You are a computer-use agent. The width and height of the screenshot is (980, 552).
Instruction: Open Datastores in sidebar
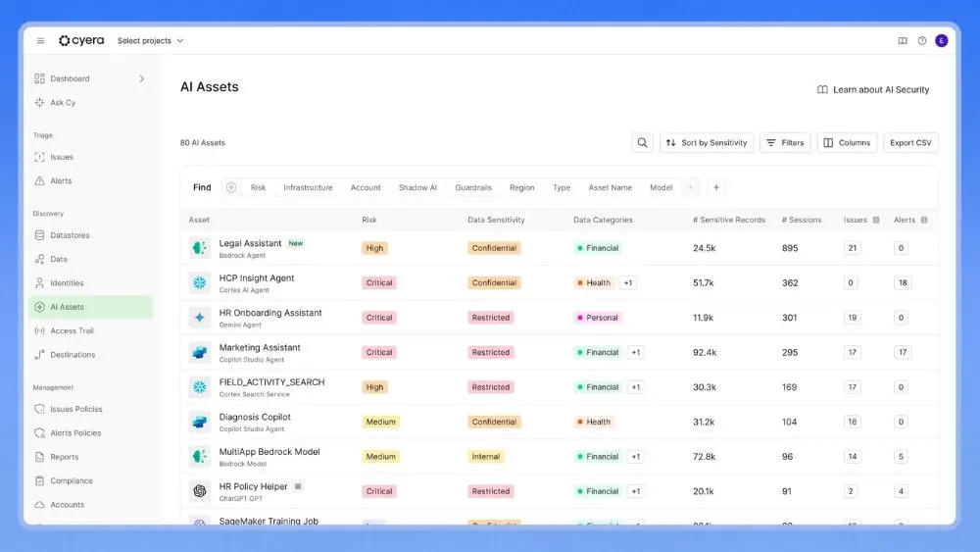pyautogui.click(x=70, y=235)
